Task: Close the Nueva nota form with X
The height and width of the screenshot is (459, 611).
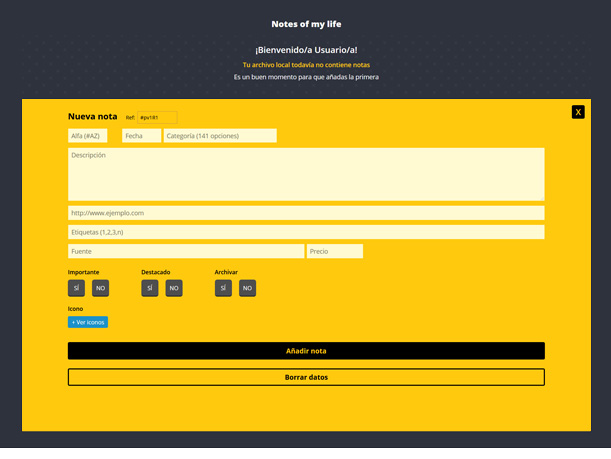Action: pyautogui.click(x=578, y=112)
